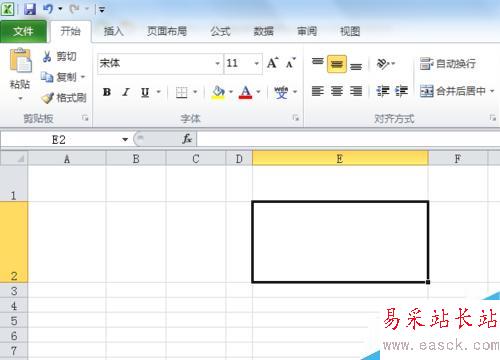Click 合并后居中 (Merge & Center)
The width and height of the screenshot is (500, 360).
click(x=453, y=91)
